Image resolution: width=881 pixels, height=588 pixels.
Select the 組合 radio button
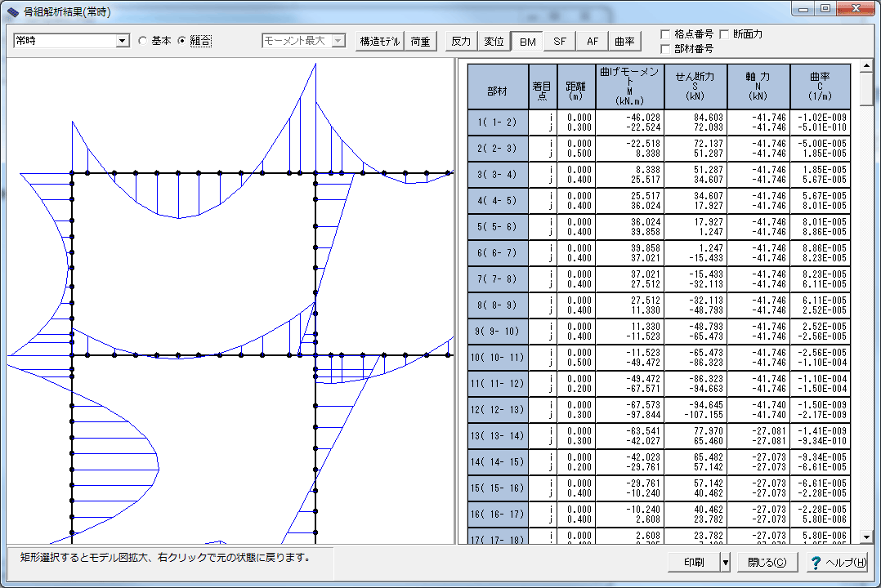tap(181, 41)
